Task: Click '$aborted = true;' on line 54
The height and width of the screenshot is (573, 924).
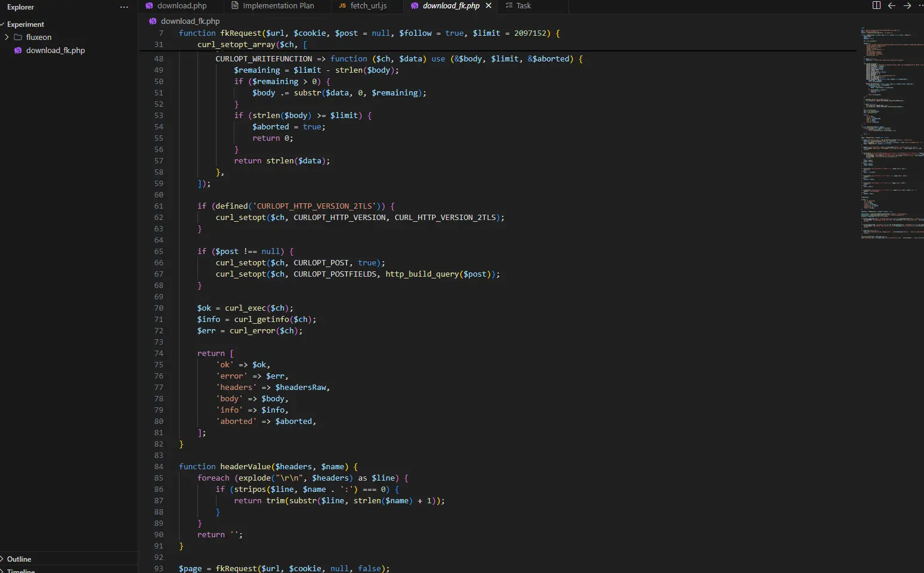Action: 289,127
